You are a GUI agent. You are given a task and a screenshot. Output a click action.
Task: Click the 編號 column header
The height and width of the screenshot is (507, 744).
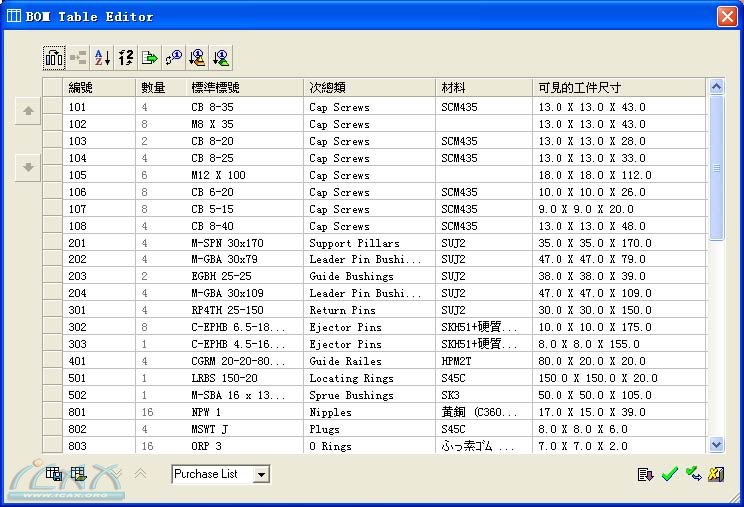(99, 87)
